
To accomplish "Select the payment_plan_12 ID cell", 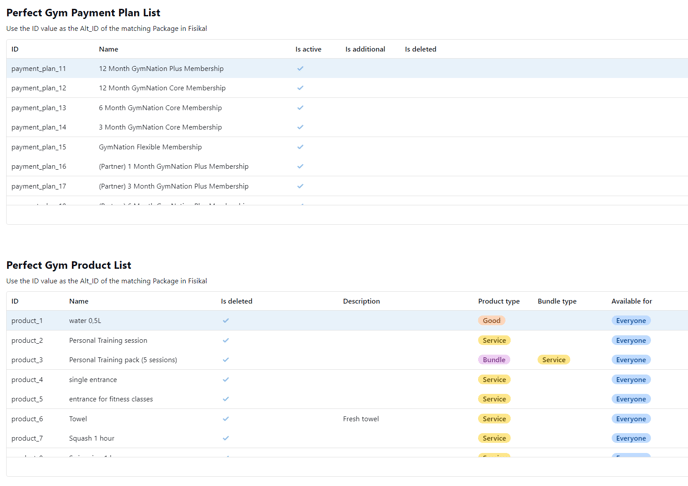I will click(x=39, y=88).
